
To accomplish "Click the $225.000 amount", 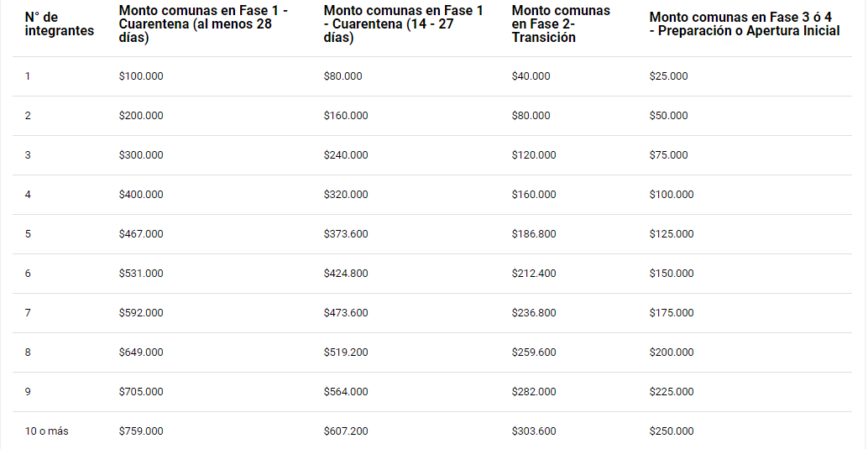I will click(672, 392).
